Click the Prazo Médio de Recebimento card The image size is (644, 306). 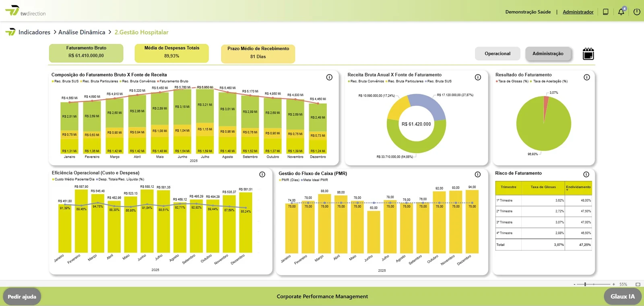point(258,54)
